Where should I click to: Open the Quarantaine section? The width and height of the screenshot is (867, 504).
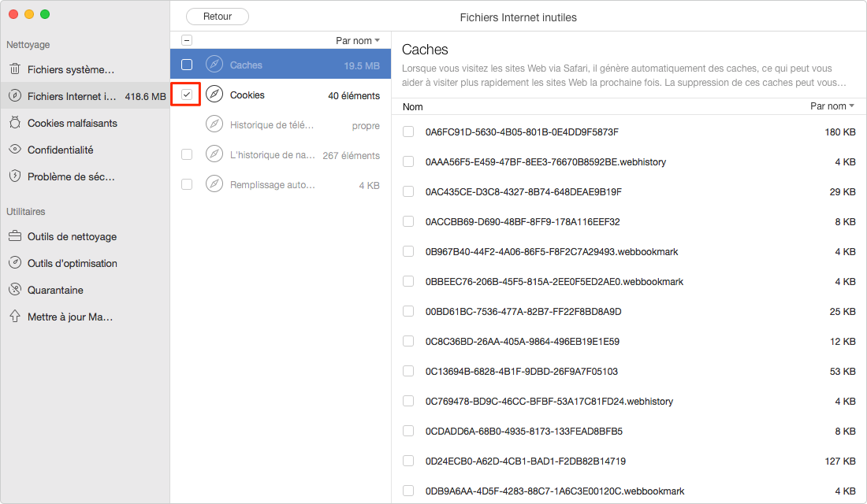[x=85, y=290]
